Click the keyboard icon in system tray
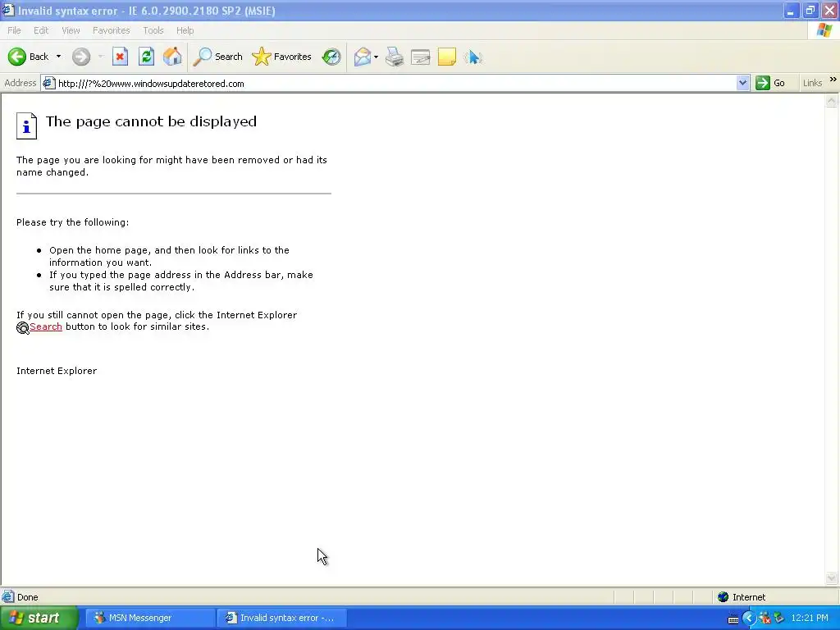 pyautogui.click(x=733, y=619)
